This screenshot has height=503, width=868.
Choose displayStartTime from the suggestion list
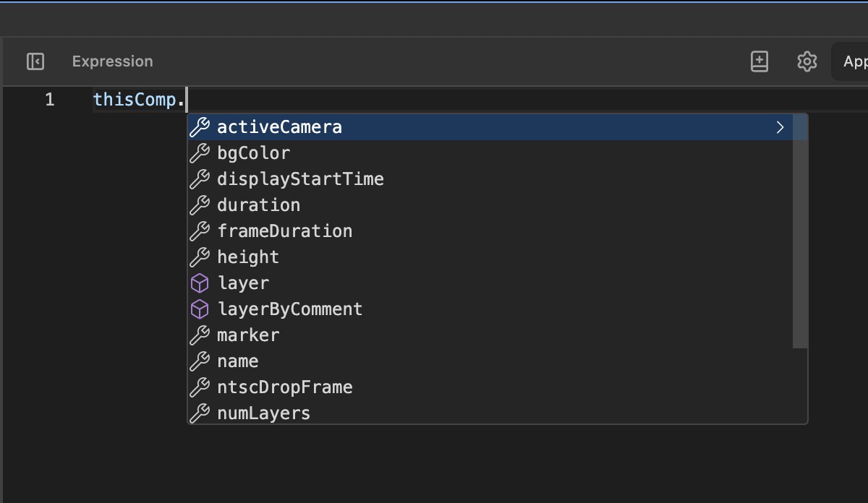coord(300,179)
